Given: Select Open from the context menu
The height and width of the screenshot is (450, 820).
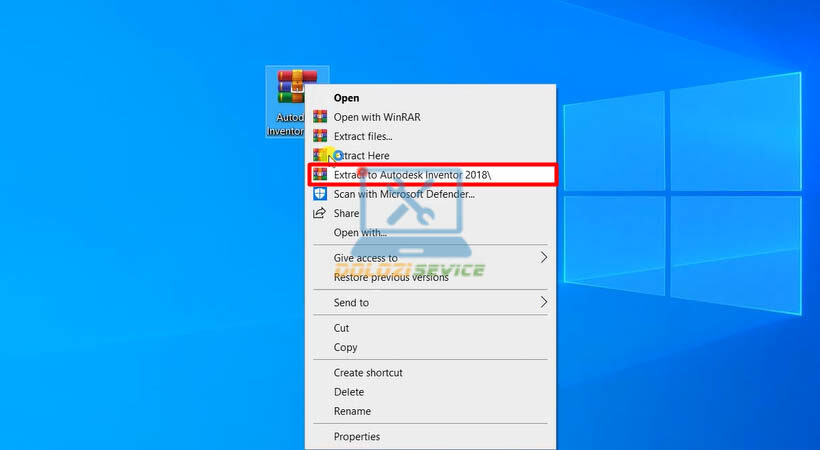Looking at the screenshot, I should coord(346,98).
